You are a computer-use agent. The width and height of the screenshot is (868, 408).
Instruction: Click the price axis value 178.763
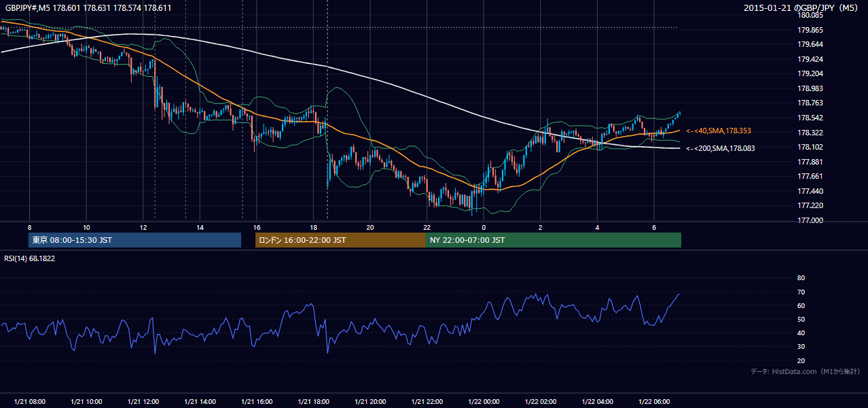coord(810,103)
